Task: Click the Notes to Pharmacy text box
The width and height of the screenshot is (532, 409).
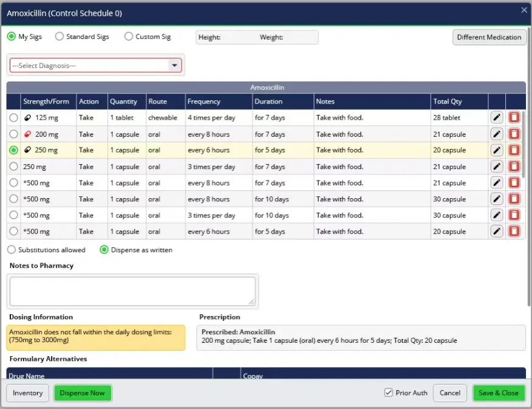Action: point(132,290)
